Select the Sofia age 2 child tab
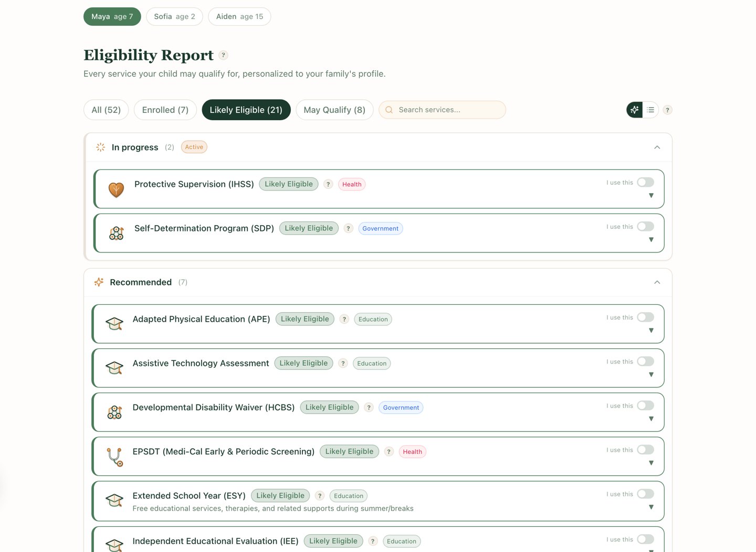 [x=174, y=17]
